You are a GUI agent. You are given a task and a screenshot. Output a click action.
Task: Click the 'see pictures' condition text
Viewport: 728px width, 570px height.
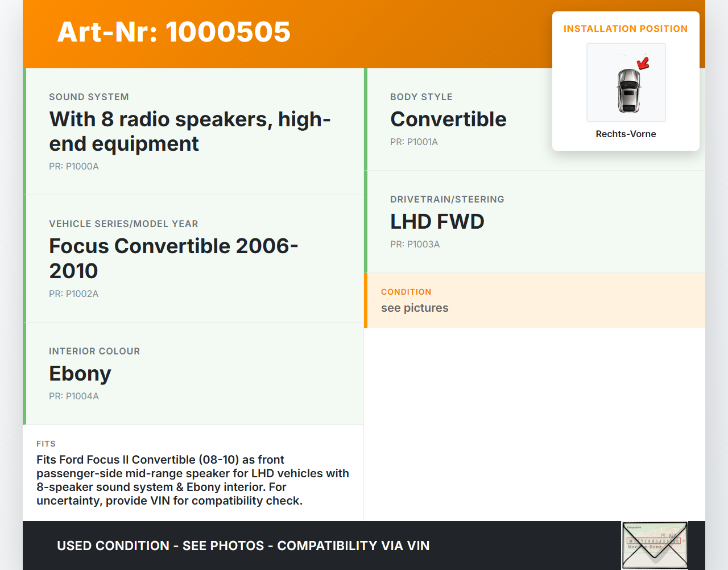(x=415, y=308)
